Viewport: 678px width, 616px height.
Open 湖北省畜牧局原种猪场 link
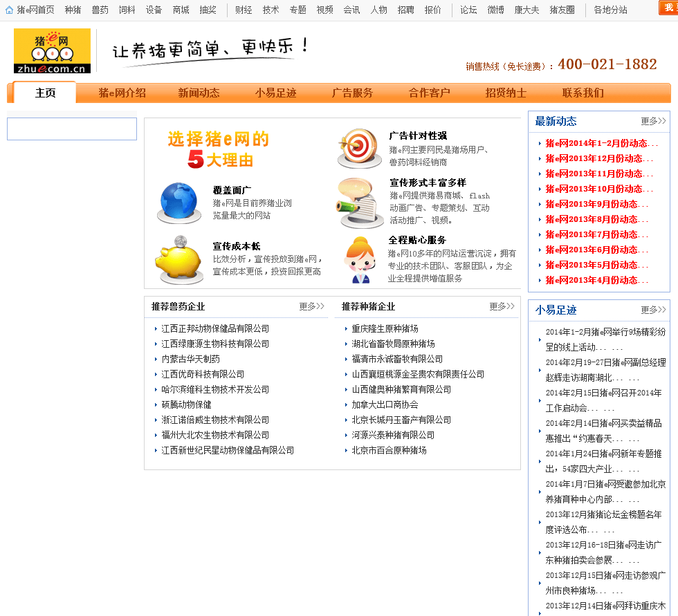coord(393,344)
